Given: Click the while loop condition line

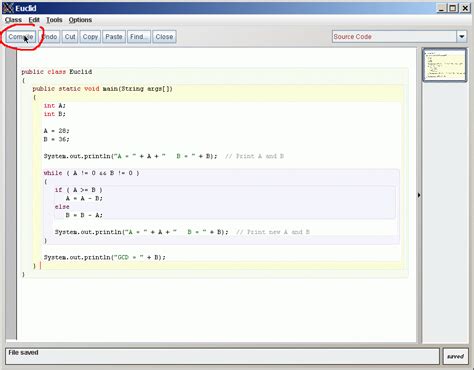Looking at the screenshot, I should (x=91, y=173).
